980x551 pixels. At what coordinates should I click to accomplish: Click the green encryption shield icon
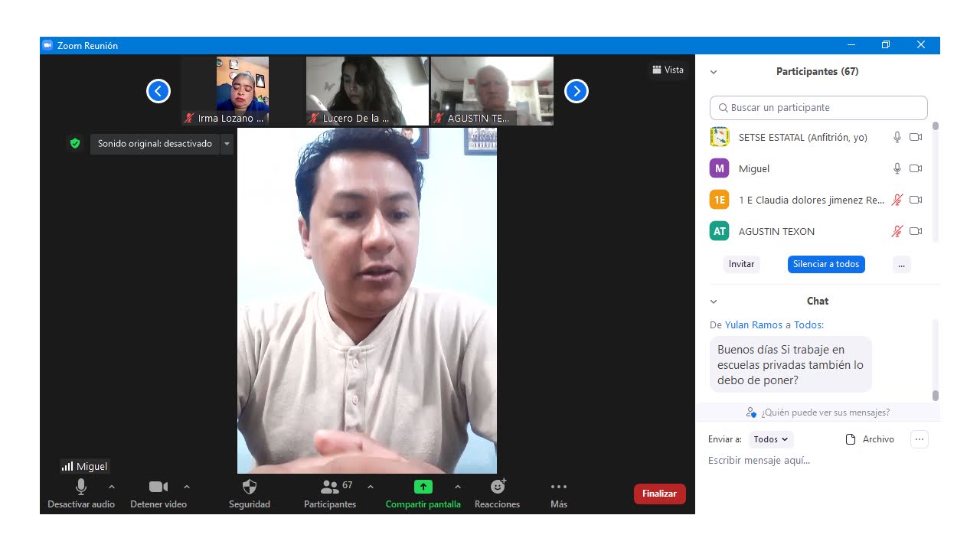75,143
